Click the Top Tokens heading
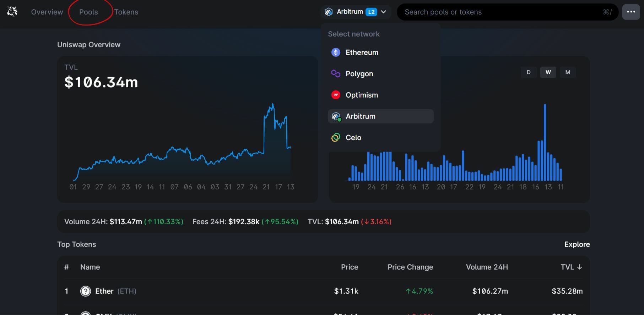The width and height of the screenshot is (644, 315). [x=77, y=244]
